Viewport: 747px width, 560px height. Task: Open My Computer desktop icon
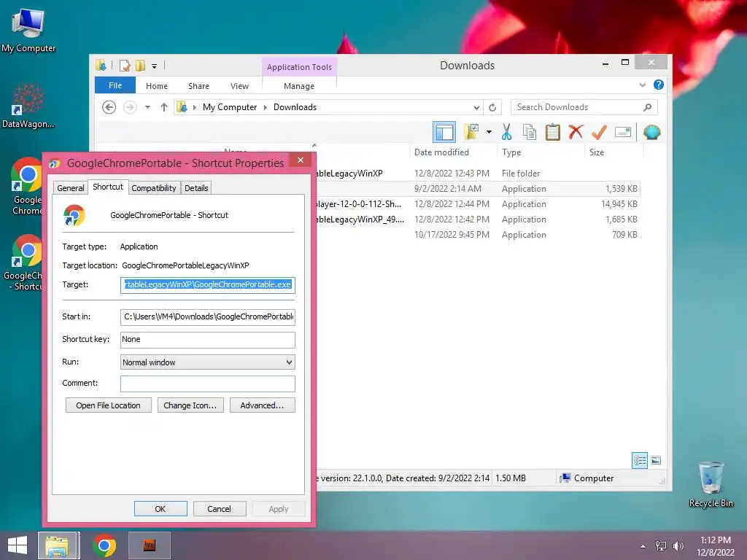point(28,31)
